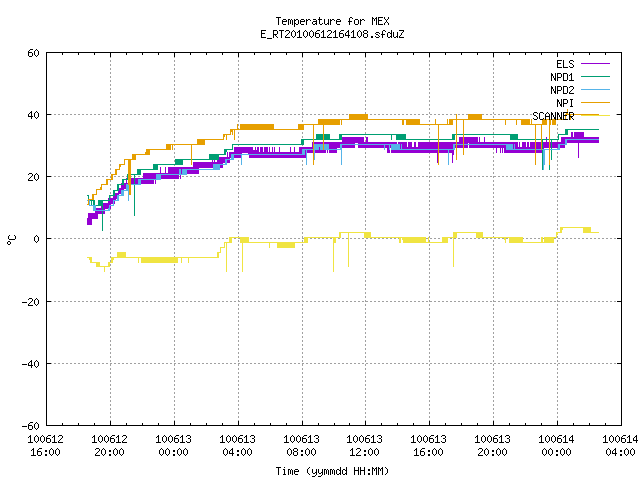Click the x-axis label 100613 20:00
The height and width of the screenshot is (480, 640).
(493, 446)
